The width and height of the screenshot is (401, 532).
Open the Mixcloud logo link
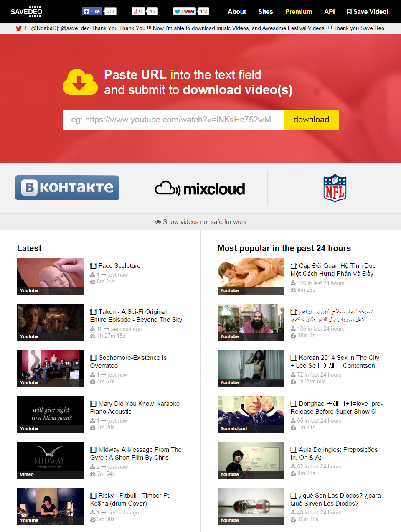tap(200, 188)
